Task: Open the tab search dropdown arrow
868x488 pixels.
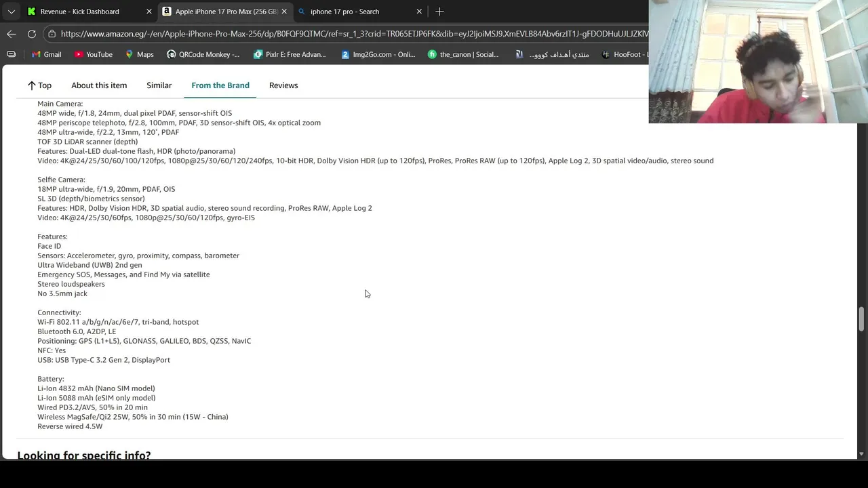Action: pos(12,12)
